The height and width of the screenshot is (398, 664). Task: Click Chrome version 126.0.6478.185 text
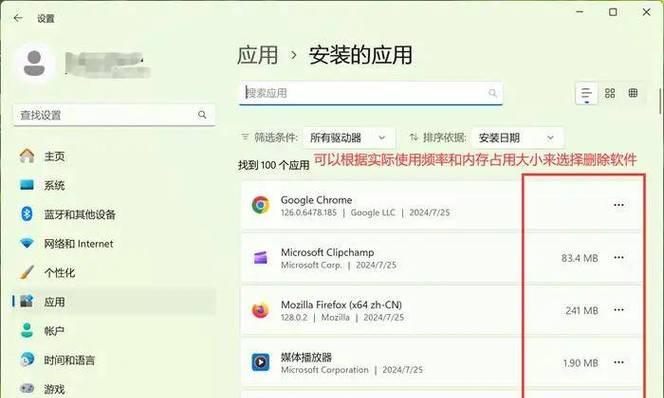[x=308, y=213]
